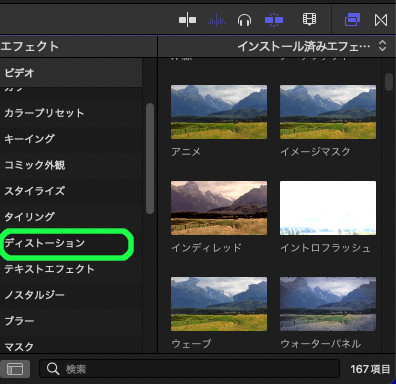Toggle the snapping icon

coord(274,20)
